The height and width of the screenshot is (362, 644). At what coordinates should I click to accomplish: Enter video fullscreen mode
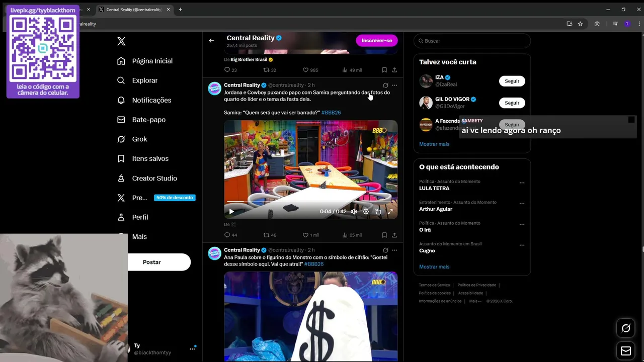(x=390, y=212)
